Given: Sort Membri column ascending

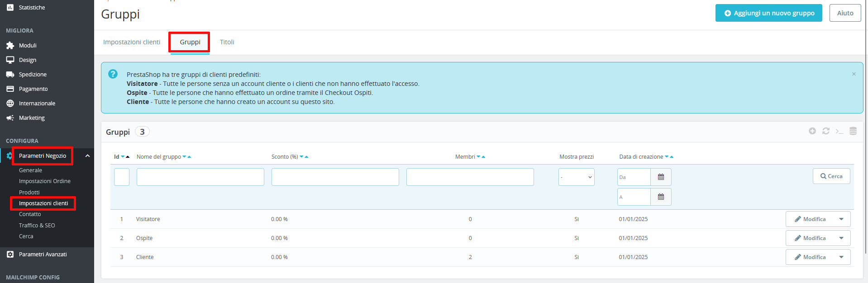Looking at the screenshot, I should point(483,157).
